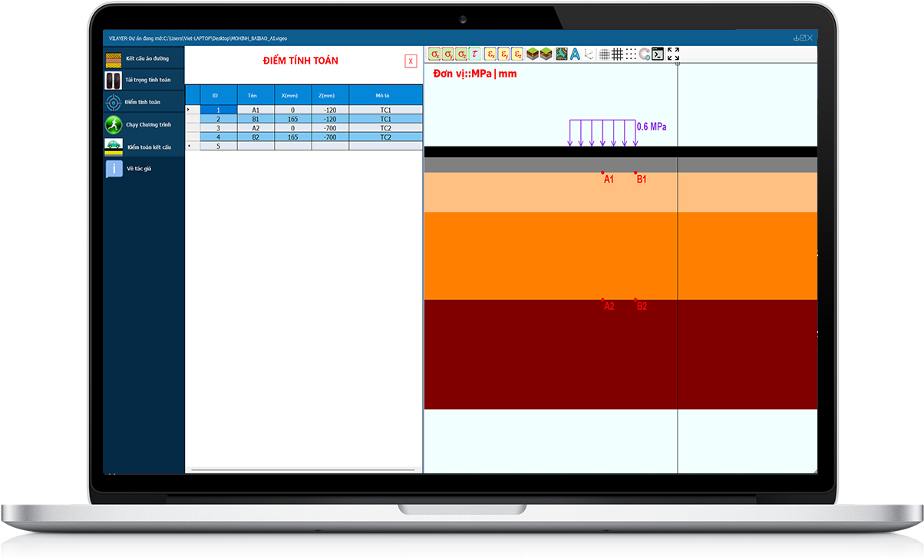Open Tải trọng tính toán menu
The height and width of the screenshot is (560, 924).
click(144, 80)
